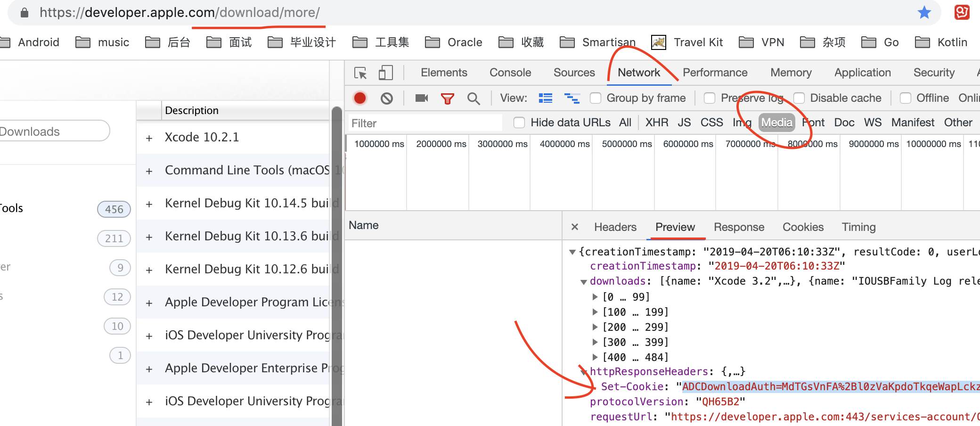Open the Cookies tab
Viewport: 980px width, 426px height.
pos(803,227)
